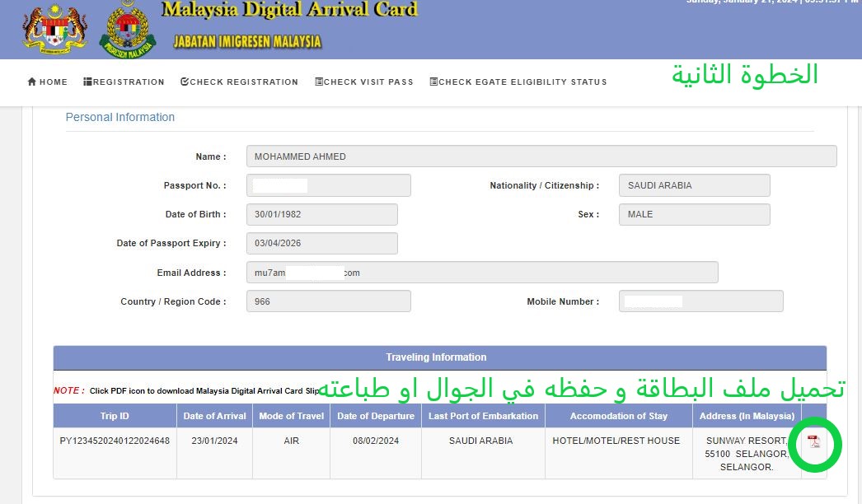
Task: Click the Date of Arrival column header
Action: 214,416
